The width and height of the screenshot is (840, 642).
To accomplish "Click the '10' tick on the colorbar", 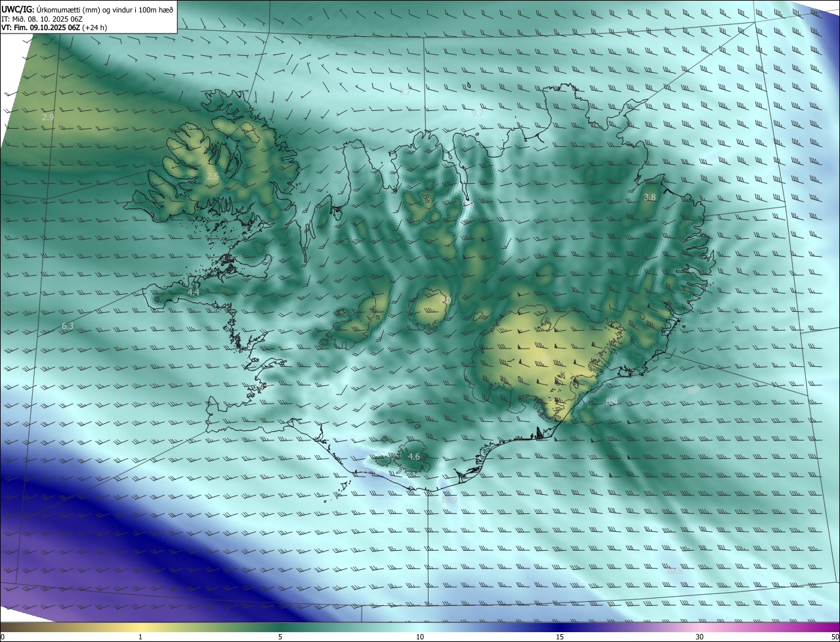I will coord(420,637).
